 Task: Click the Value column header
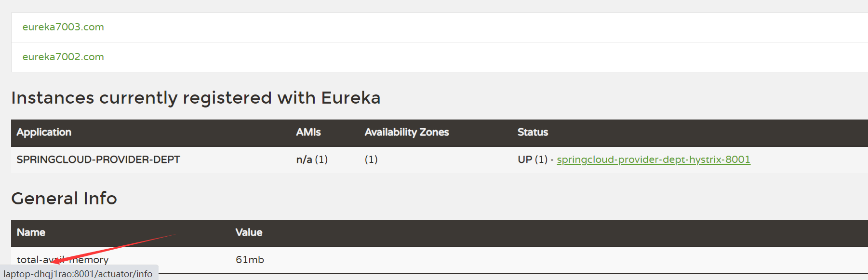pos(249,232)
